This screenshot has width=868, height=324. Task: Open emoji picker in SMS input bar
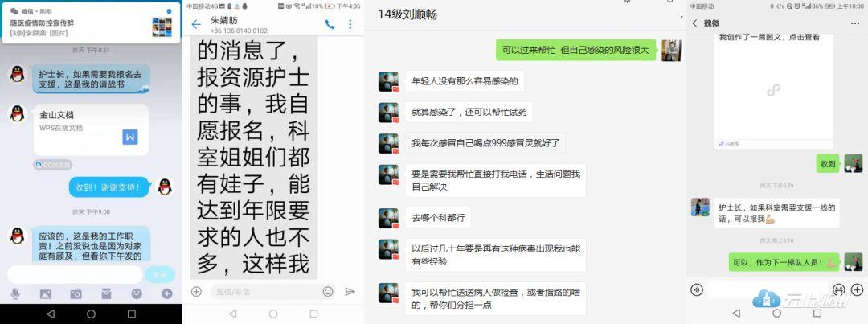(x=328, y=291)
